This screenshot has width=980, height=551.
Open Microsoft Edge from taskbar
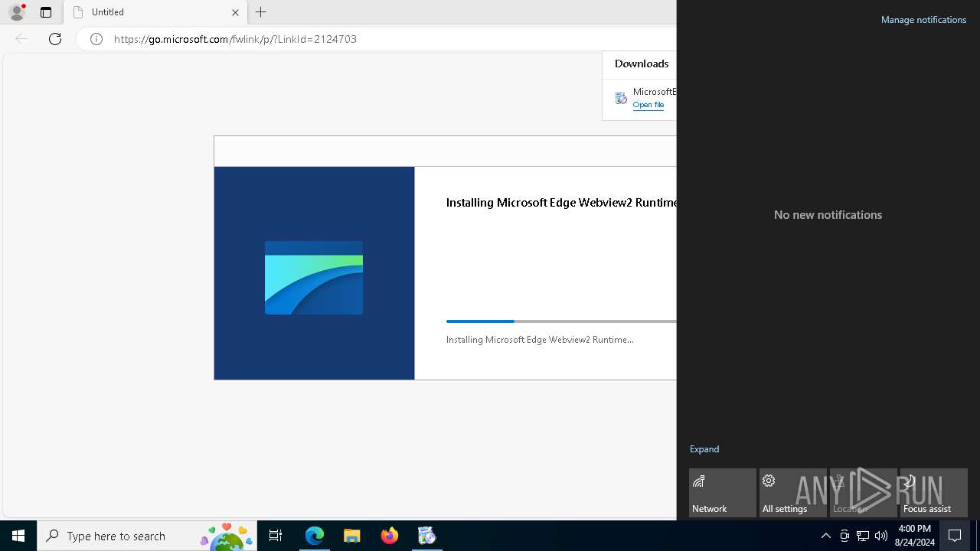pos(315,536)
